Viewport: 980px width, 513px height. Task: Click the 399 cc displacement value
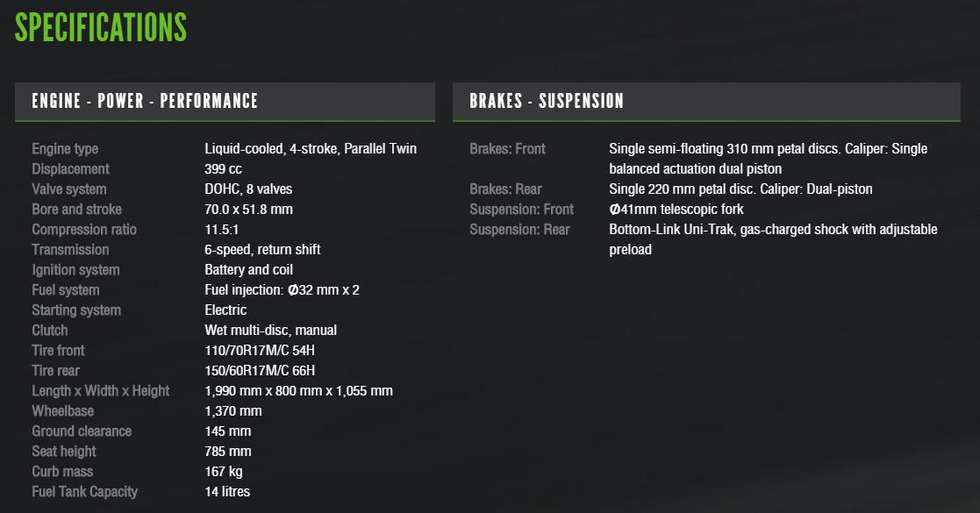point(223,169)
